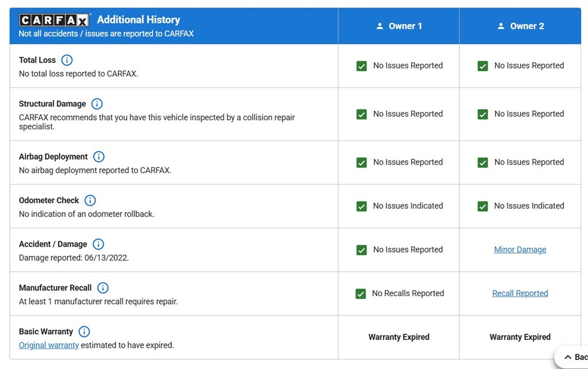Open the Manufacturer Recall info icon
This screenshot has height=369, width=588.
coord(103,288)
